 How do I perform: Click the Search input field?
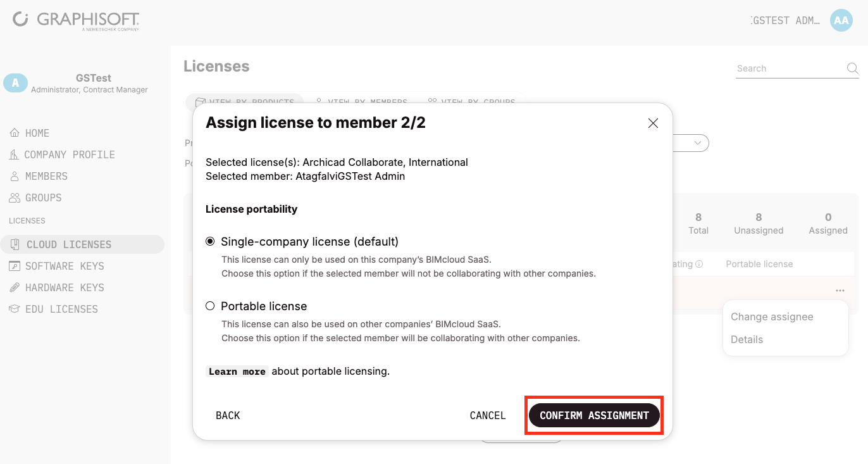(791, 68)
